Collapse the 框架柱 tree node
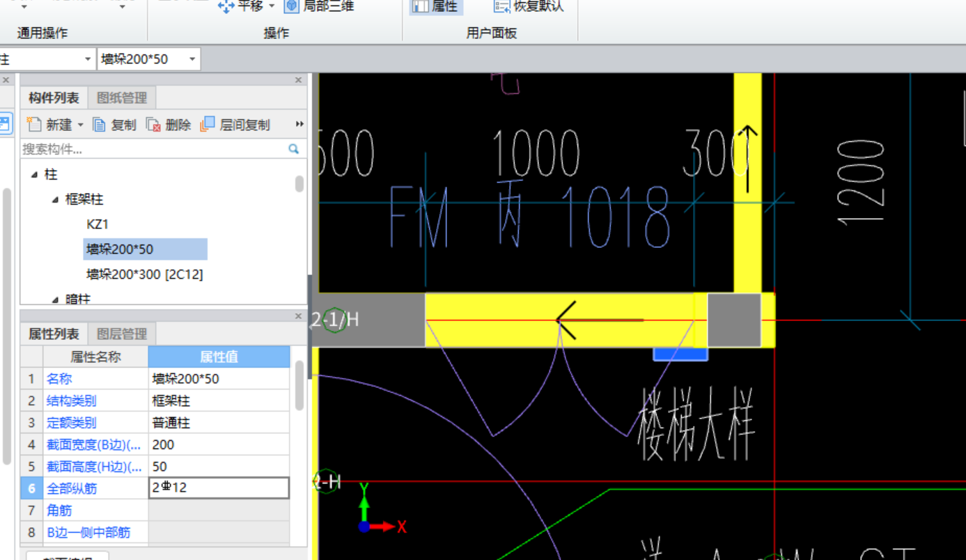Image resolution: width=966 pixels, height=560 pixels. click(55, 200)
